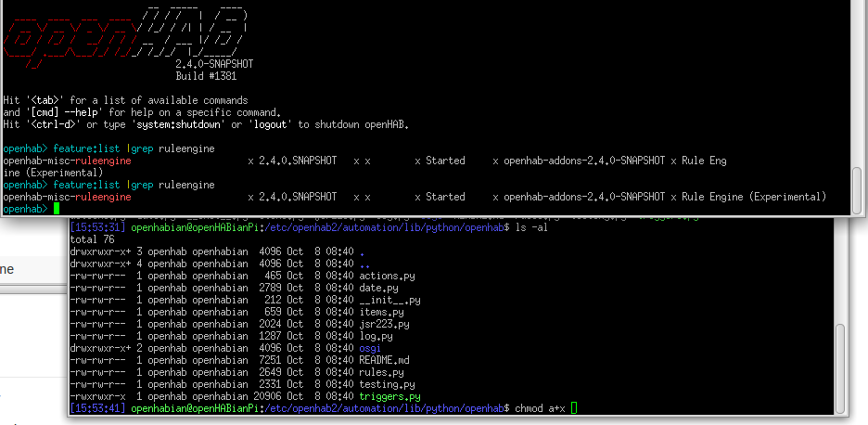Select the blue osgi directory entry
The image size is (868, 425).
pyautogui.click(x=369, y=348)
